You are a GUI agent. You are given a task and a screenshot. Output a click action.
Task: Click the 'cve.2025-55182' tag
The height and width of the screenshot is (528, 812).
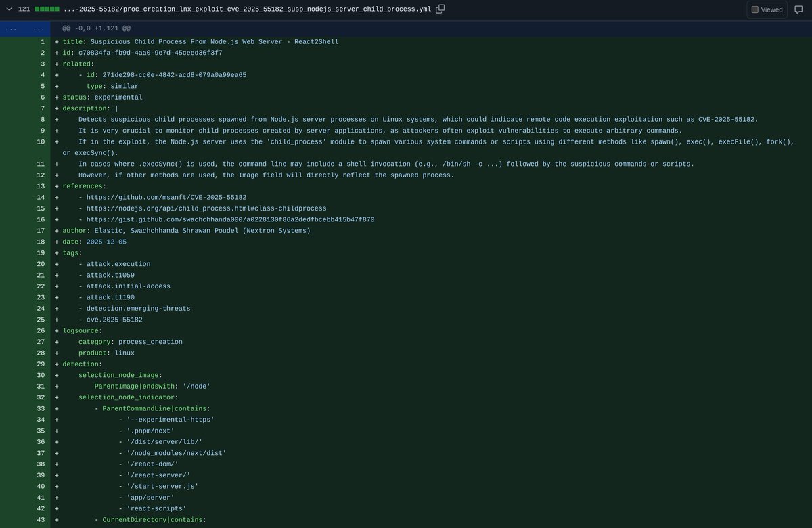[114, 320]
